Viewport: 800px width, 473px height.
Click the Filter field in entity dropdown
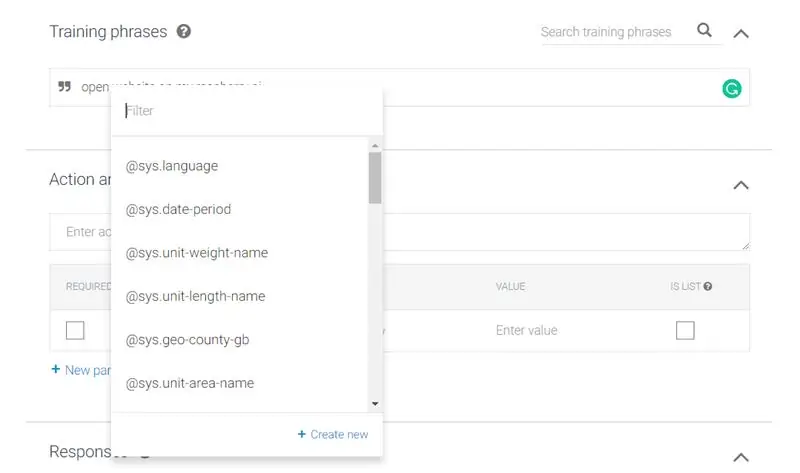(247, 111)
